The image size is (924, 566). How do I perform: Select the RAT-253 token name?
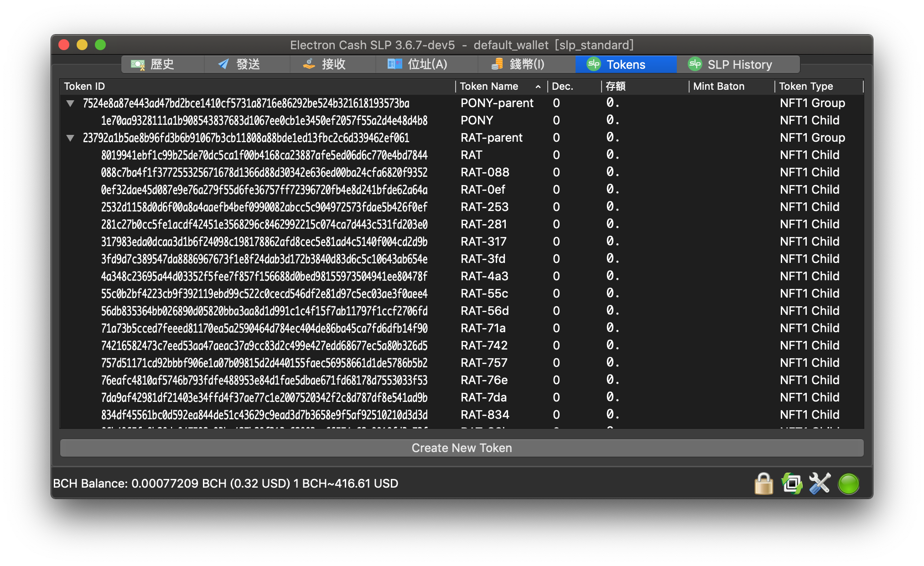pyautogui.click(x=484, y=207)
